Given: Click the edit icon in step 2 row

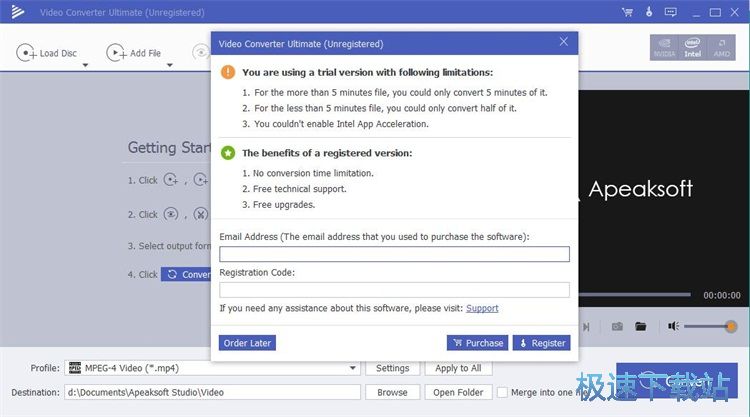Looking at the screenshot, I should point(200,214).
